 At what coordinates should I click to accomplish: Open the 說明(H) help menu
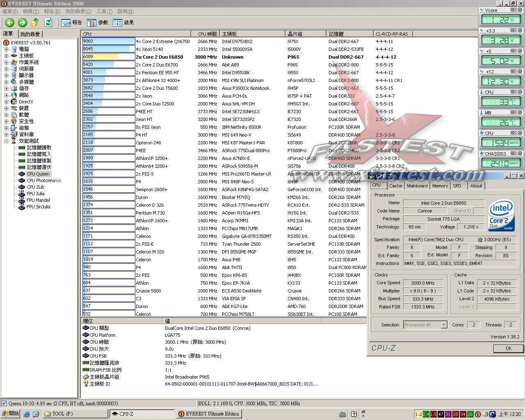pos(126,11)
